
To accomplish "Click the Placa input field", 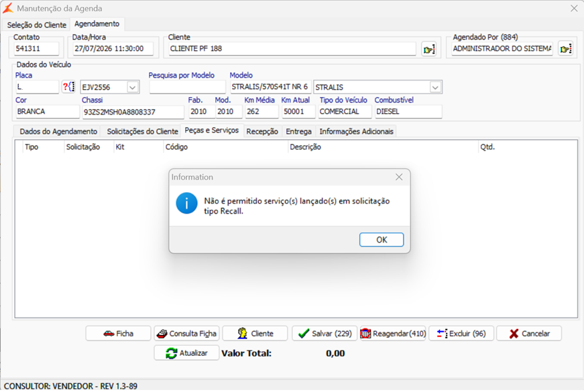I will 38,88.
